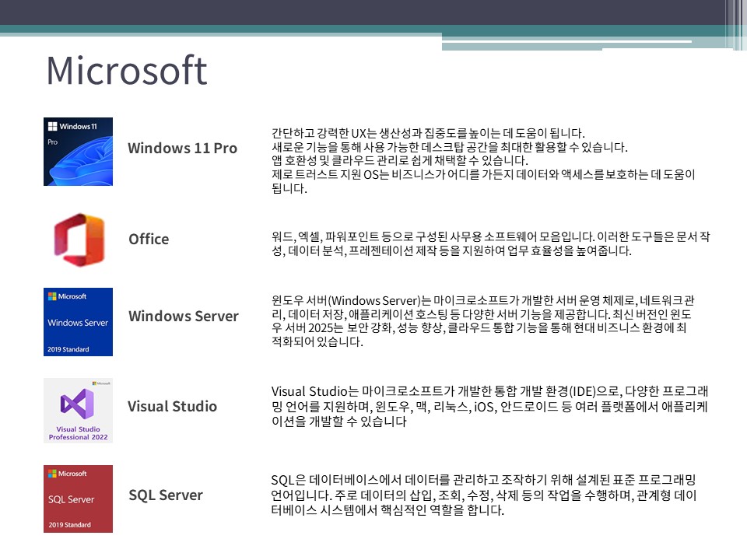Viewport: 747px width, 560px height.
Task: Select the 'Windows Server' product name label
Action: click(183, 316)
